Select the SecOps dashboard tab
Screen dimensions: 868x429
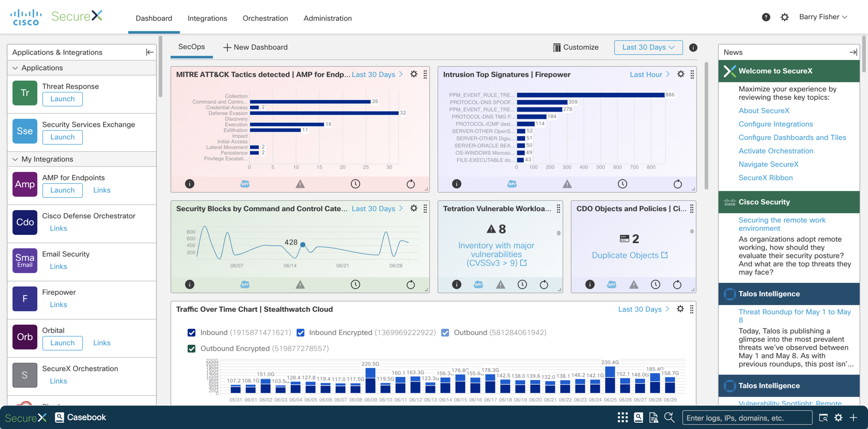click(192, 47)
